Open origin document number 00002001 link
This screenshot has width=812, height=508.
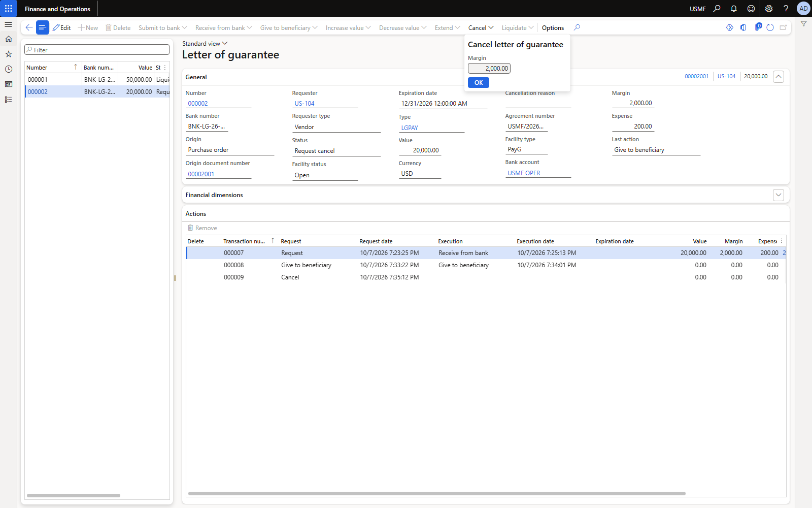[201, 174]
